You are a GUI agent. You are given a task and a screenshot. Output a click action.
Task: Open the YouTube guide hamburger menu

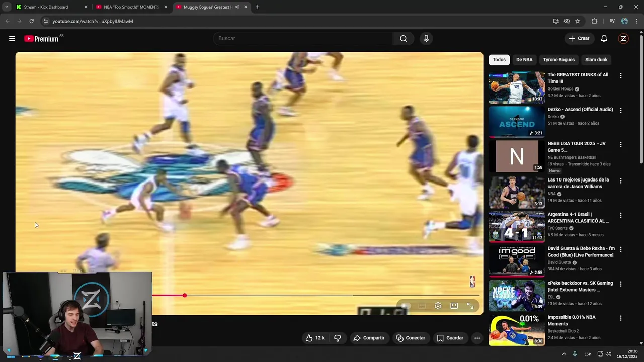click(12, 39)
